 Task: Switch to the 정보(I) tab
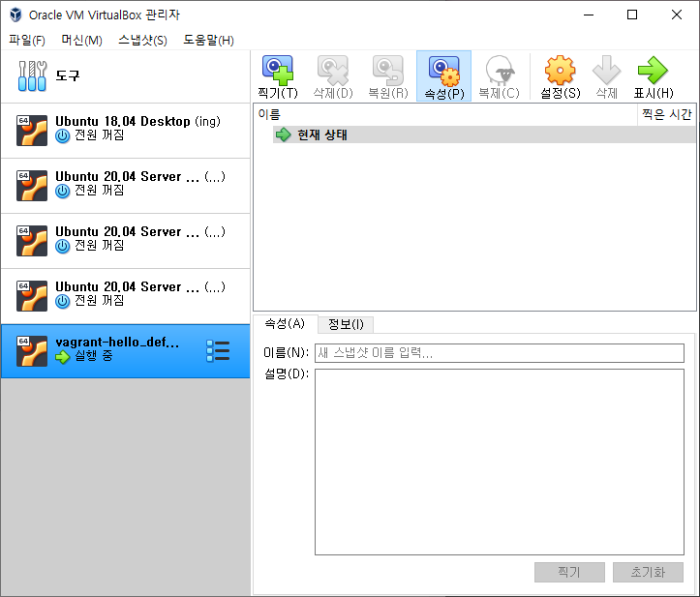tap(346, 324)
